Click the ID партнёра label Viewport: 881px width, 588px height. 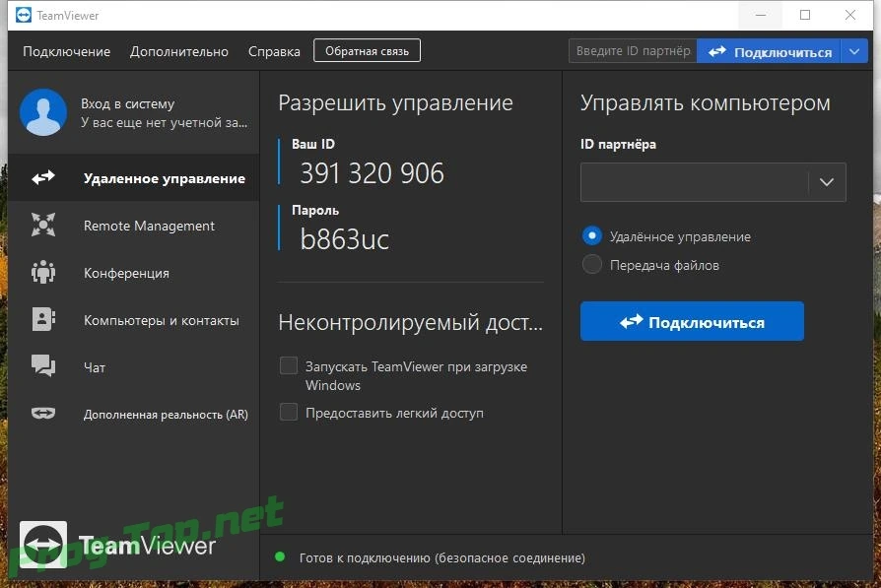pyautogui.click(x=618, y=145)
